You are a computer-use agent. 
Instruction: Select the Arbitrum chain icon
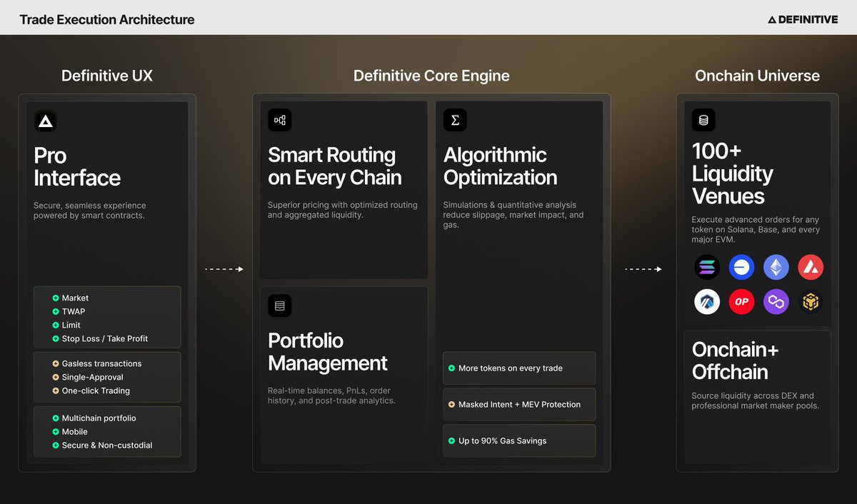(x=707, y=302)
